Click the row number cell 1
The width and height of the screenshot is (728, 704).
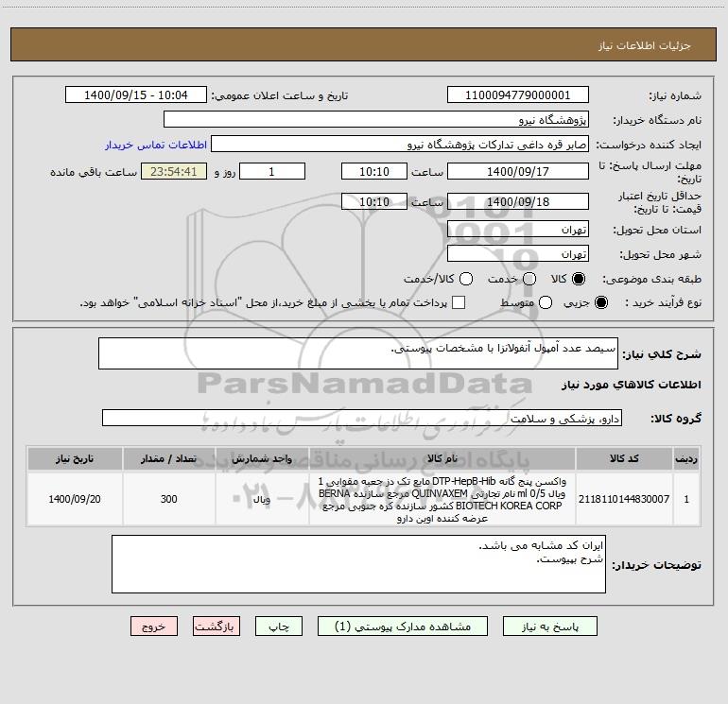coord(686,499)
